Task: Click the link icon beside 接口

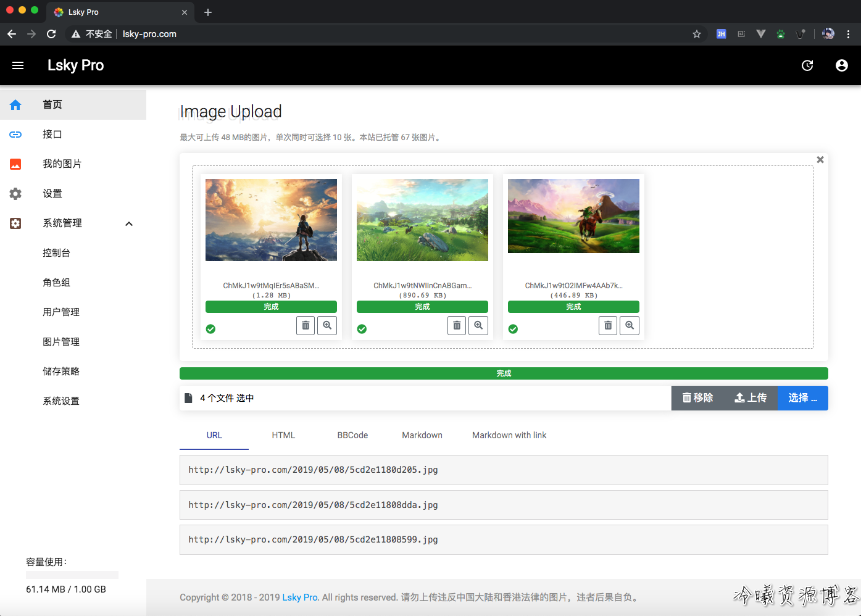Action: 15,135
